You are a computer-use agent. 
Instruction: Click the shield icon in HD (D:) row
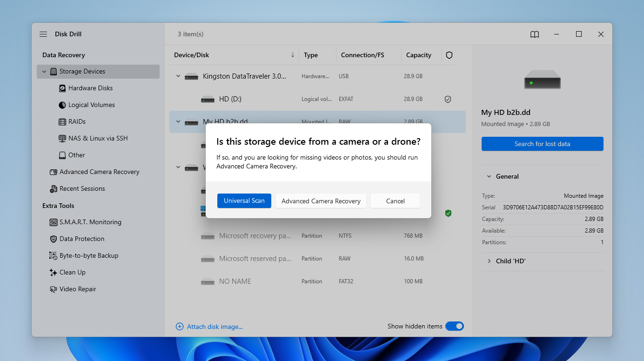tap(448, 99)
